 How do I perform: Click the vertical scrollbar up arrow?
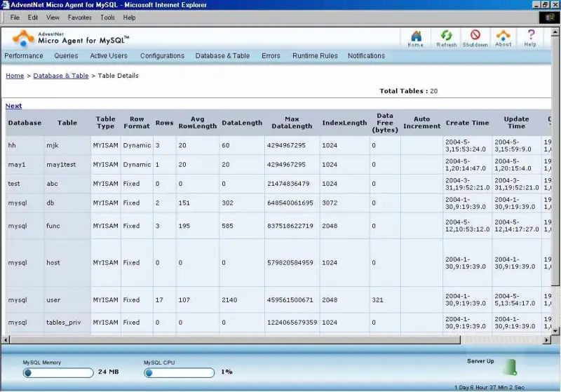point(555,32)
